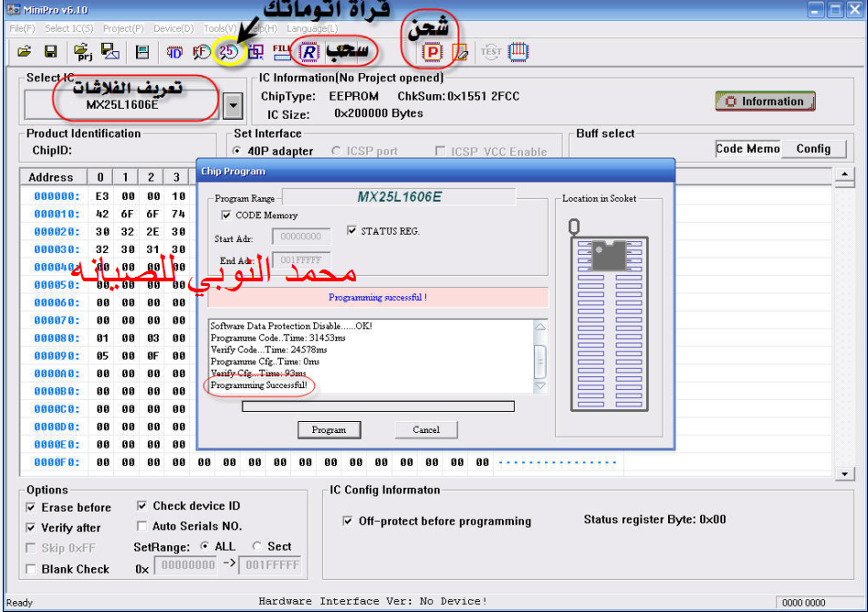Toggle STATUS REG. checkbox

tap(351, 230)
